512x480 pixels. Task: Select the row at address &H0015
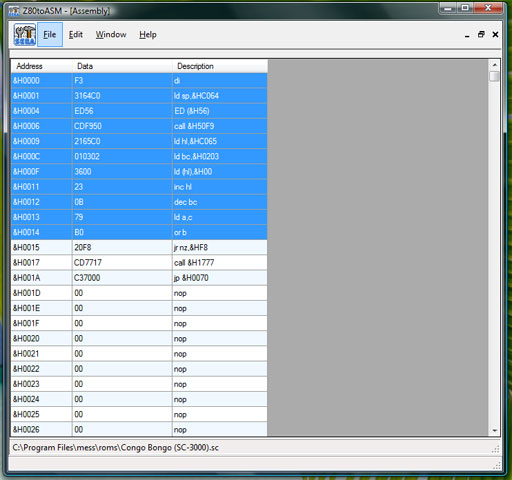coord(139,247)
